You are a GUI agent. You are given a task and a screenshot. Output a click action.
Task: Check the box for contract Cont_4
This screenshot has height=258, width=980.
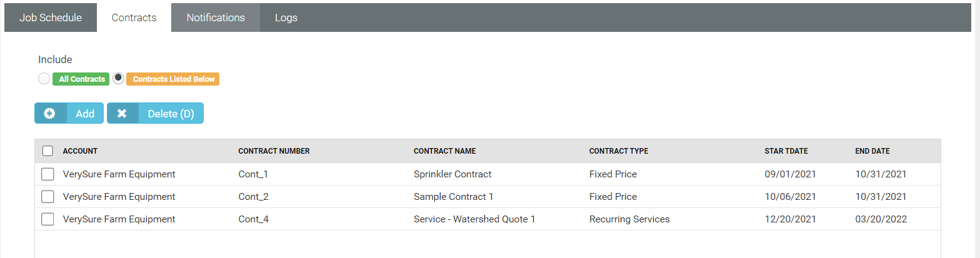(x=47, y=219)
